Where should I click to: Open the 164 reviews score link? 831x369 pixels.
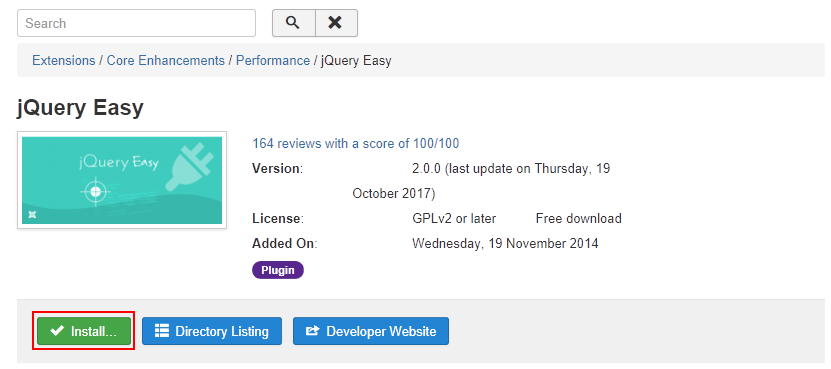[356, 143]
